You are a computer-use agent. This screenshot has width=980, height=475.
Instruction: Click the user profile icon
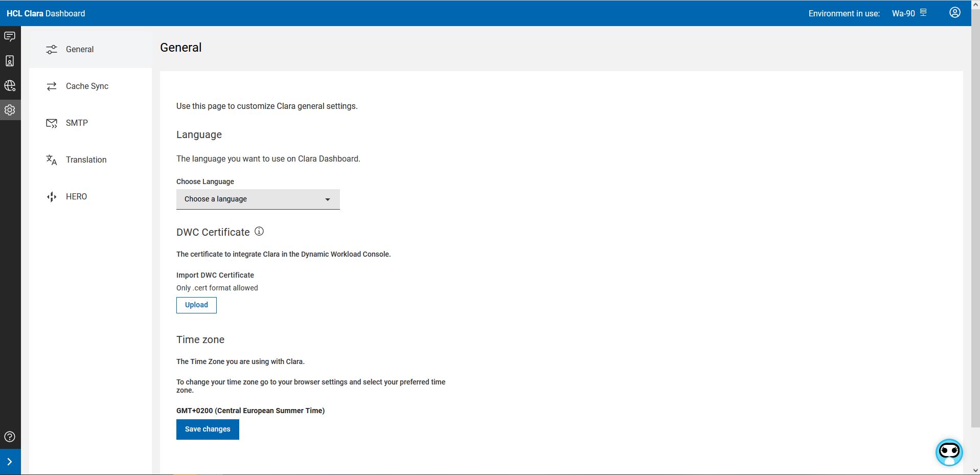pyautogui.click(x=955, y=13)
